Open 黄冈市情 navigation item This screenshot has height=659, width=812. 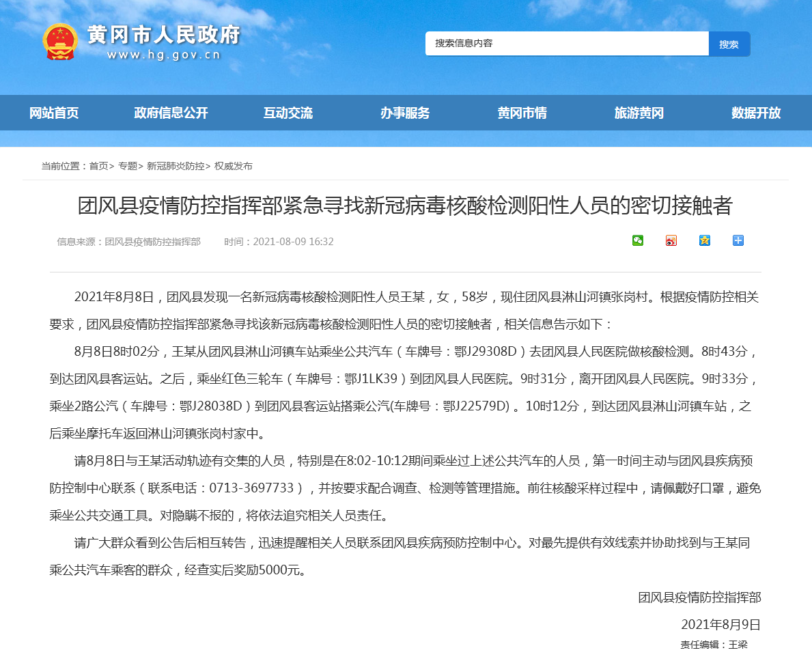522,113
